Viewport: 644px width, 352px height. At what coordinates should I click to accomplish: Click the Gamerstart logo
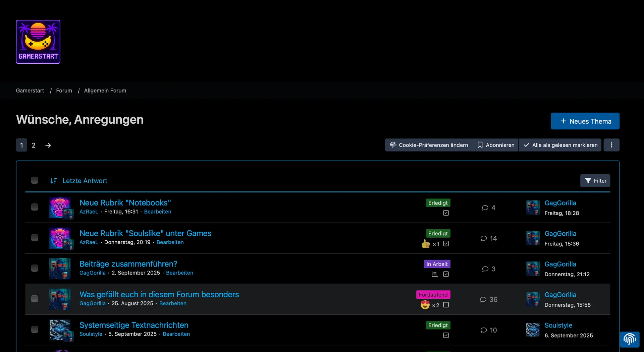[x=38, y=42]
